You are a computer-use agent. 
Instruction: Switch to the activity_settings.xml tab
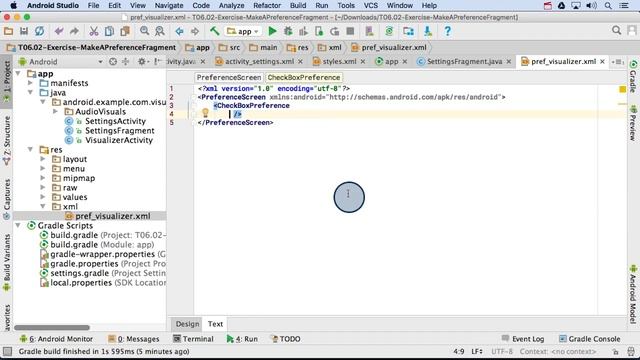[259, 62]
